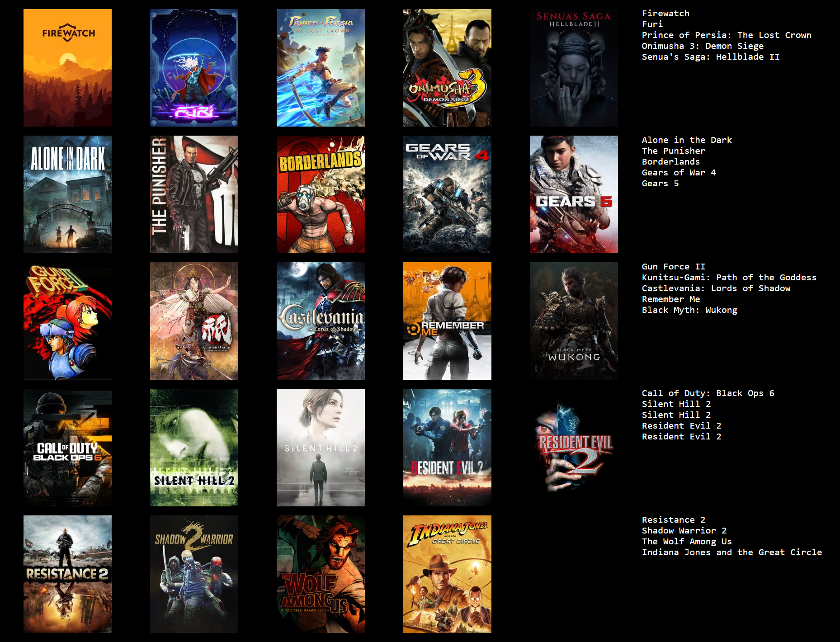This screenshot has height=642, width=840.
Task: Click the green original Silent Hill 2 cover
Action: coord(194,448)
